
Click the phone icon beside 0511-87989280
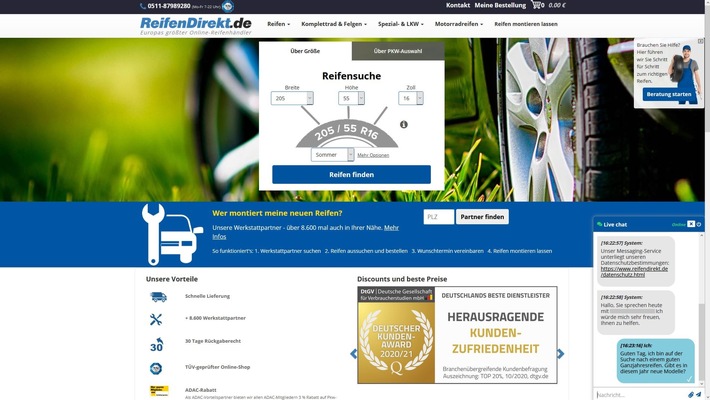143,6
